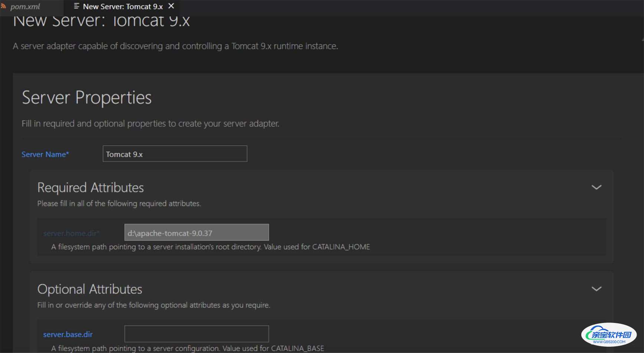Click the server.home.dir path field

point(197,232)
